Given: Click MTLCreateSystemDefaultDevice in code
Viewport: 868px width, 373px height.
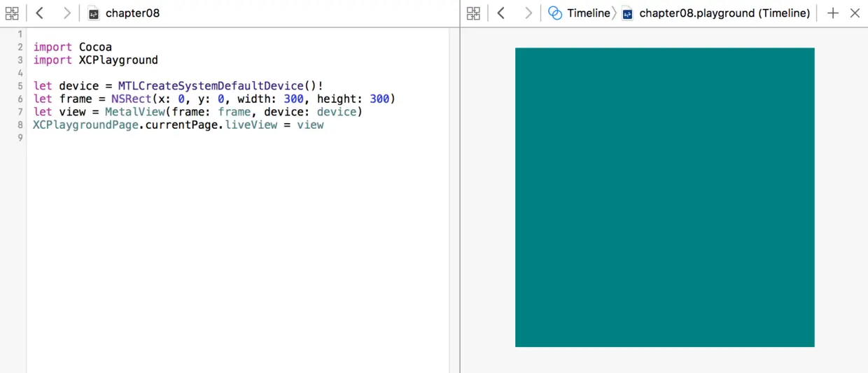Looking at the screenshot, I should click(211, 86).
